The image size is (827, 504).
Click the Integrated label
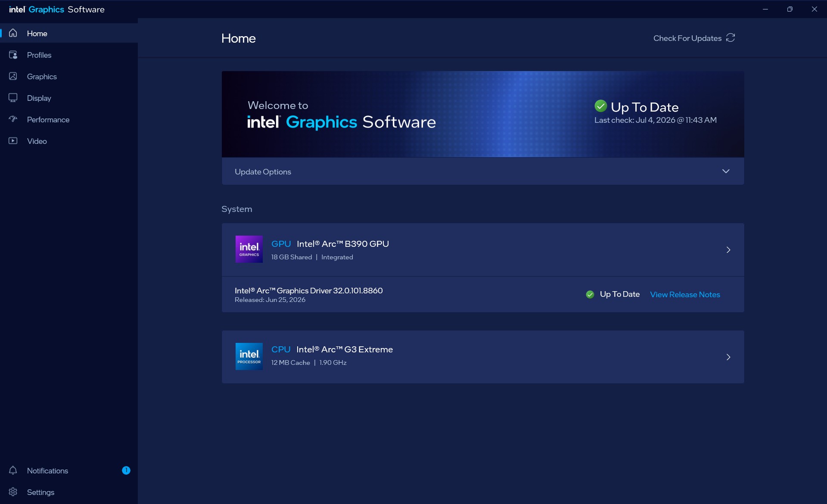tap(337, 257)
